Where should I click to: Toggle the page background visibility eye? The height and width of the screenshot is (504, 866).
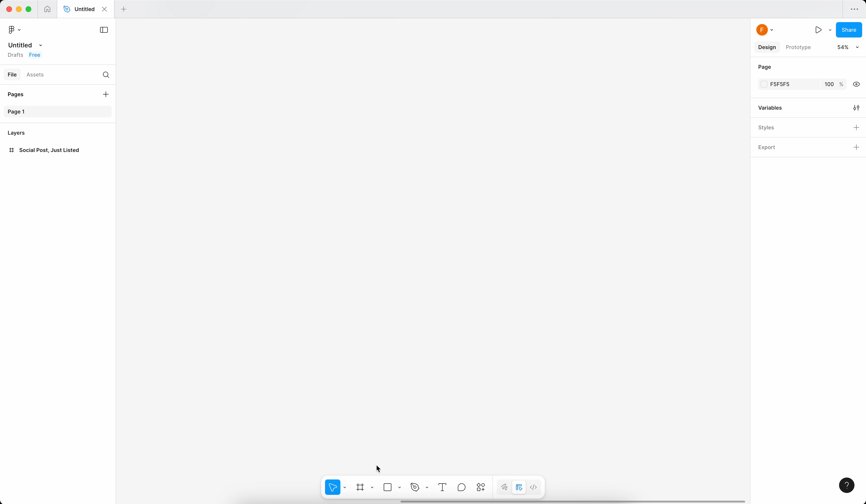coord(856,84)
